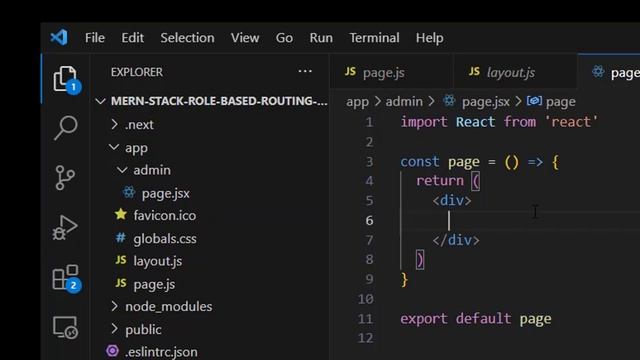Click the EXPLORER panel title
640x360 pixels.
[137, 72]
